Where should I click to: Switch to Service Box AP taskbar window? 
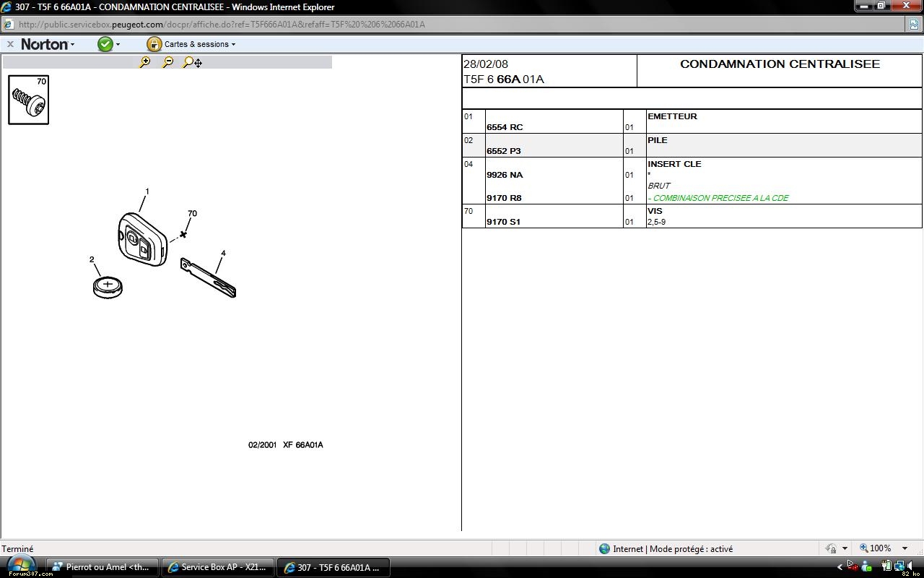217,567
